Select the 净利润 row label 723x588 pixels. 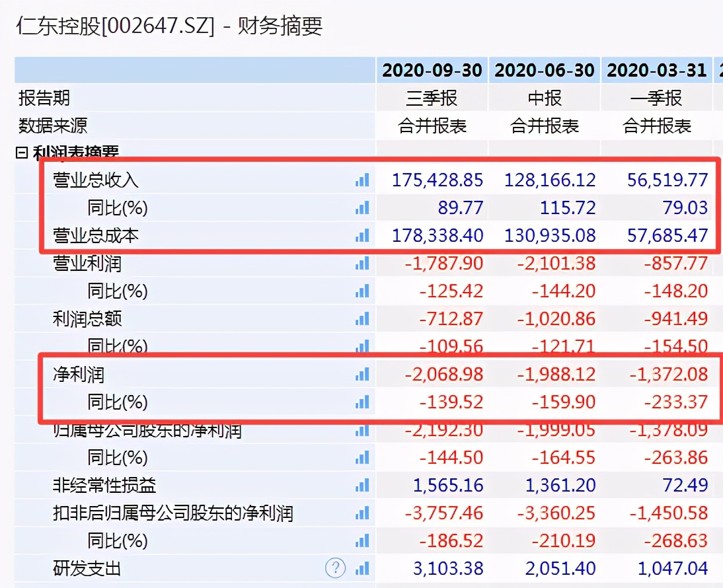coord(79,374)
